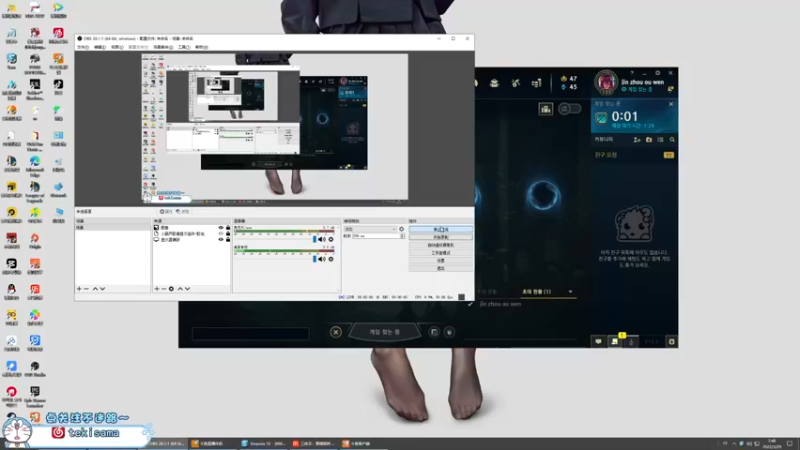Screen dimensions: 800x450
Task: Add friend icon in League social panel
Action: [637, 139]
